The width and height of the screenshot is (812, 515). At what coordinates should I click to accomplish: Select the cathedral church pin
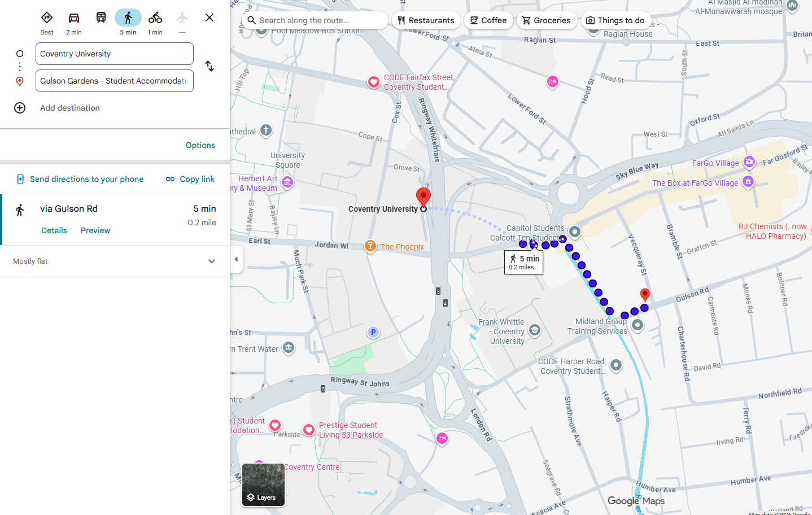[266, 131]
